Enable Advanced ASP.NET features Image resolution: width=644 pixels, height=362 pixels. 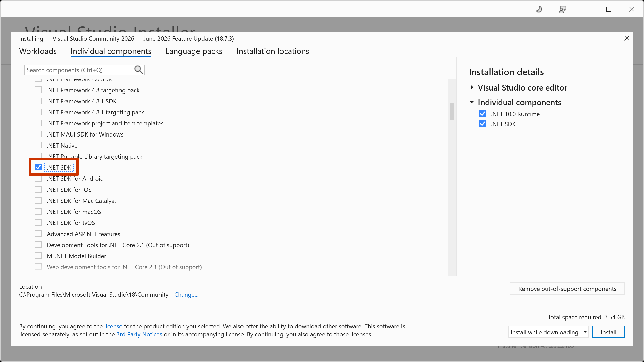point(38,234)
